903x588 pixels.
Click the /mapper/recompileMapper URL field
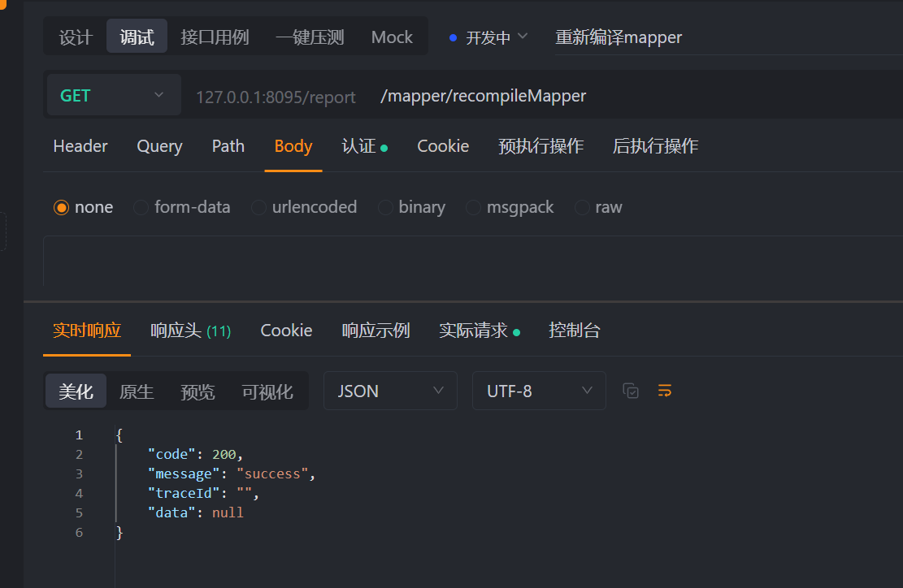click(x=484, y=95)
